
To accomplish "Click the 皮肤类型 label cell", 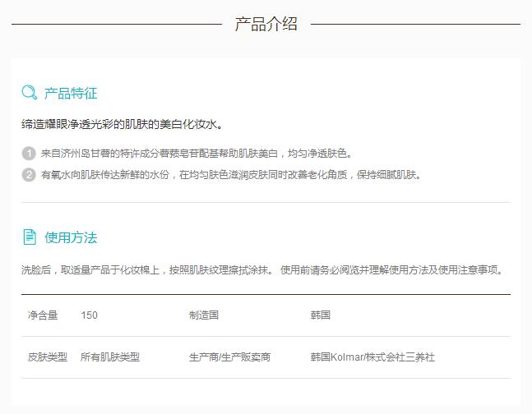I will click(x=48, y=357).
